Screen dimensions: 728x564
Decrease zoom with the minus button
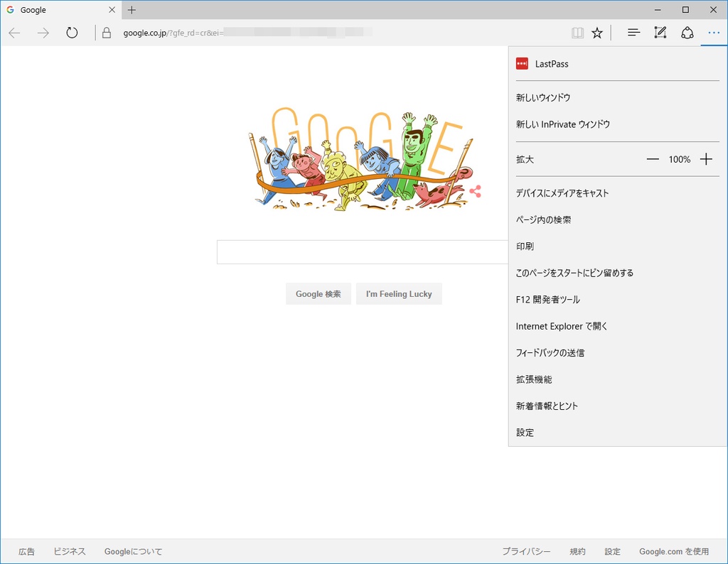pyautogui.click(x=653, y=160)
